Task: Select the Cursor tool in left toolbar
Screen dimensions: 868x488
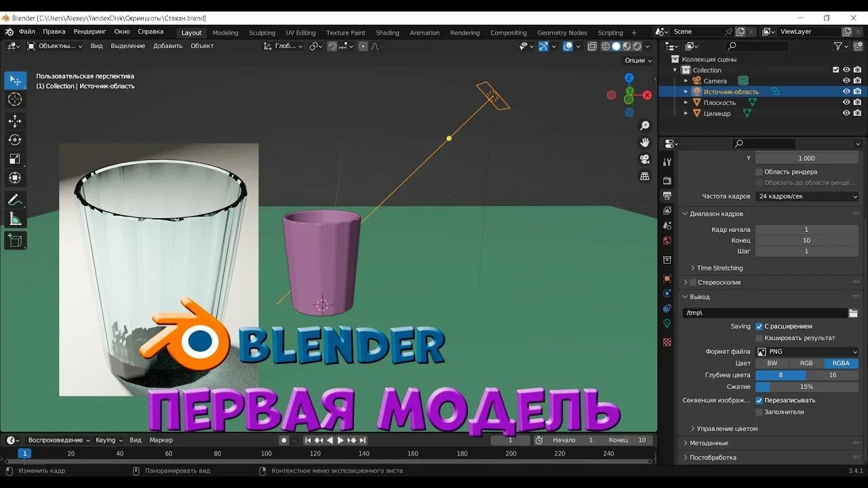Action: coord(15,100)
